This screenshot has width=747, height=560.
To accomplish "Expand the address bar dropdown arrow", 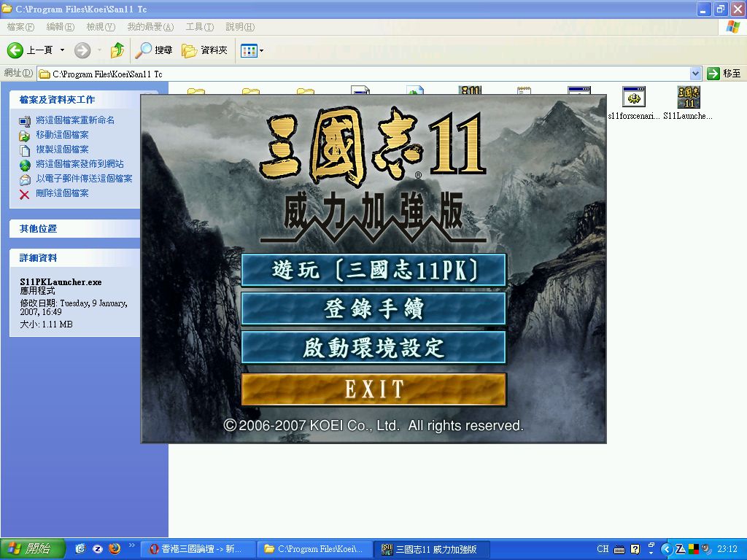I will pyautogui.click(x=695, y=74).
